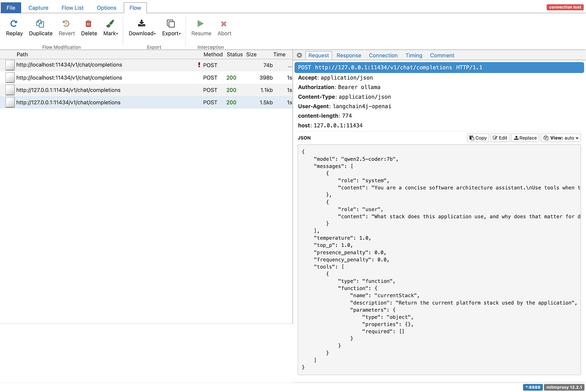Click the Revert icon in toolbar
The image size is (586, 392).
click(x=66, y=24)
